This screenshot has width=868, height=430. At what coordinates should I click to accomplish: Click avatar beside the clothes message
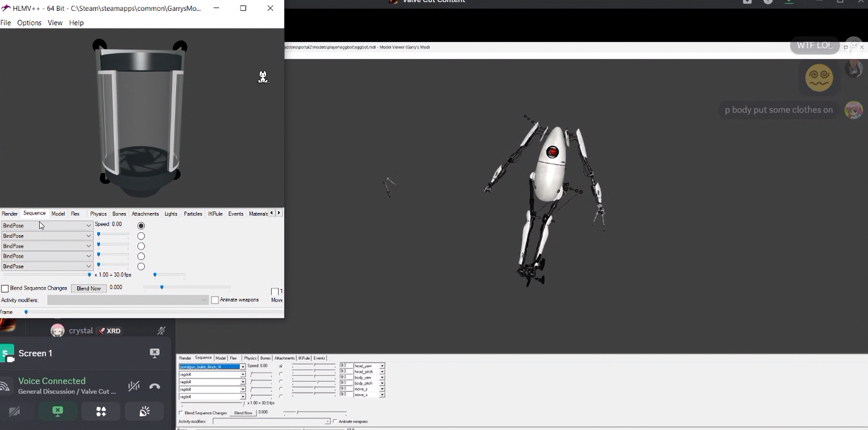click(854, 110)
